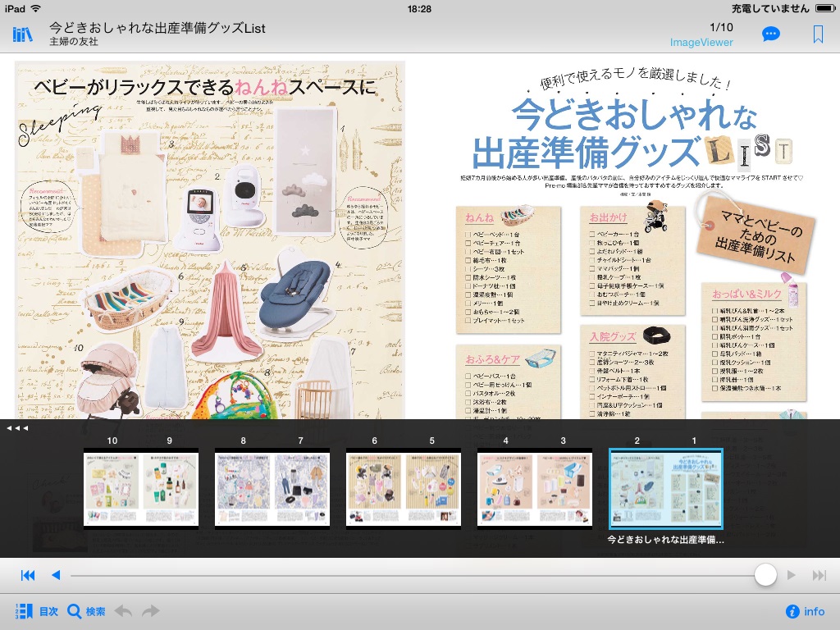The width and height of the screenshot is (840, 630).
Task: Click the page slider knob
Action: point(765,575)
